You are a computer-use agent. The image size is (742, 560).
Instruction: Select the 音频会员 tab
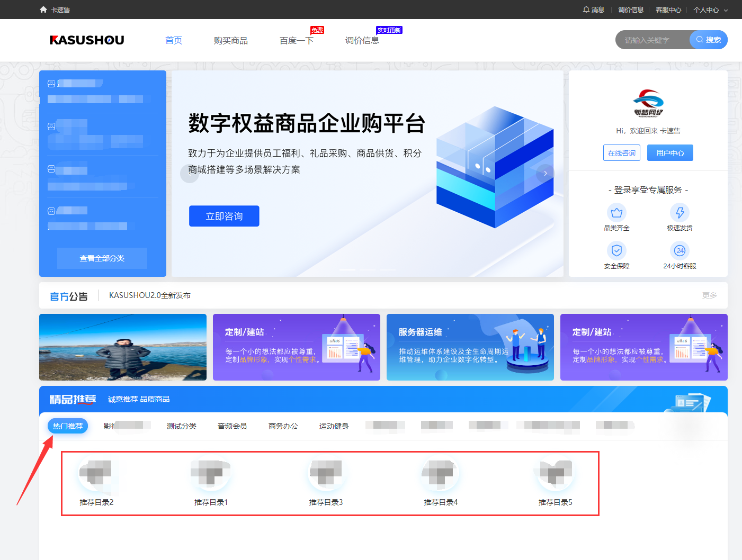[x=233, y=426]
